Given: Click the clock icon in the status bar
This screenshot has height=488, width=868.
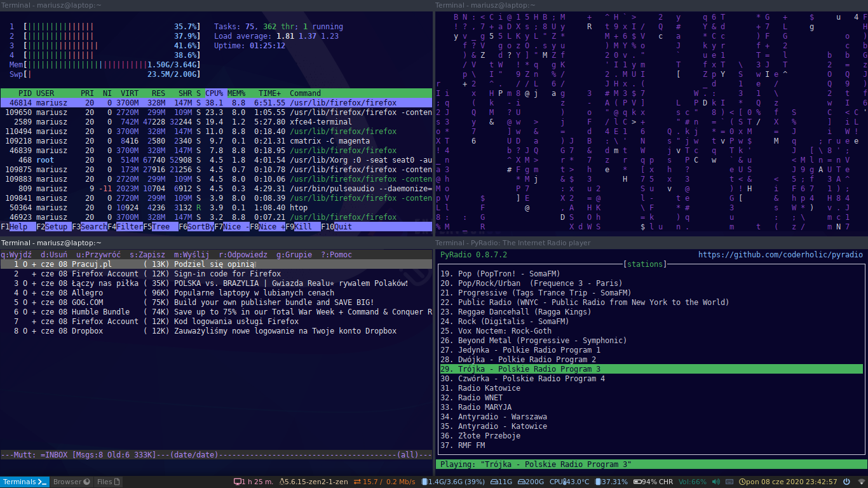Looking at the screenshot, I should (743, 482).
